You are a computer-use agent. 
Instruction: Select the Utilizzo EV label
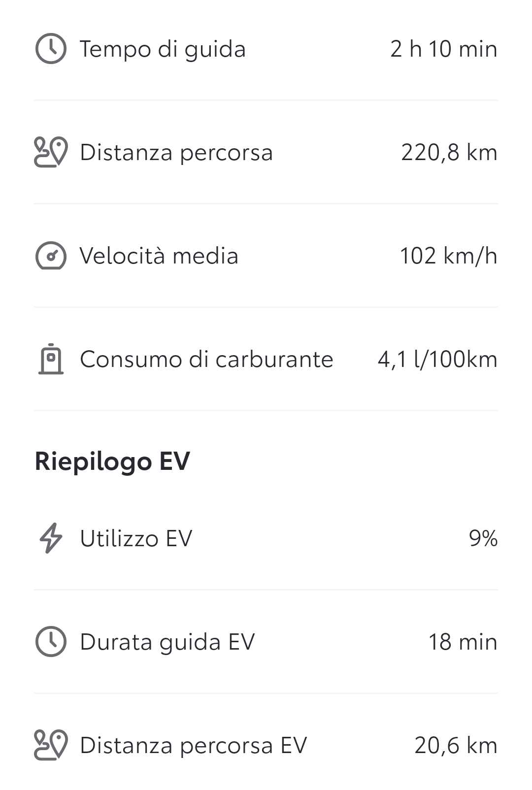coord(136,539)
